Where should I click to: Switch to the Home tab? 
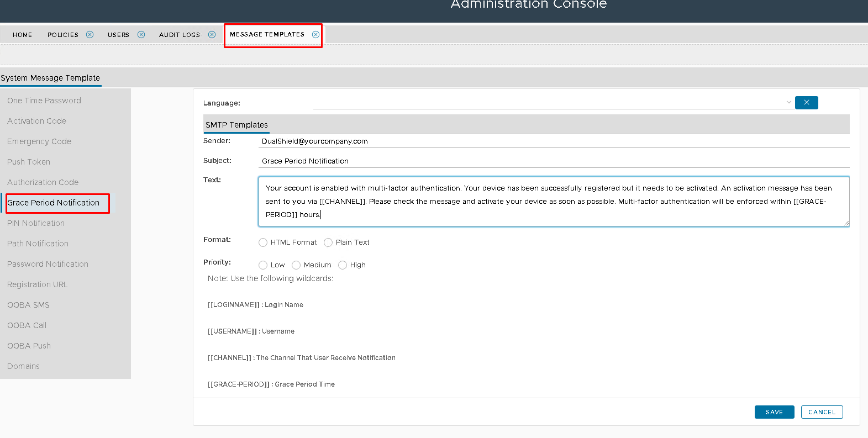coord(23,35)
